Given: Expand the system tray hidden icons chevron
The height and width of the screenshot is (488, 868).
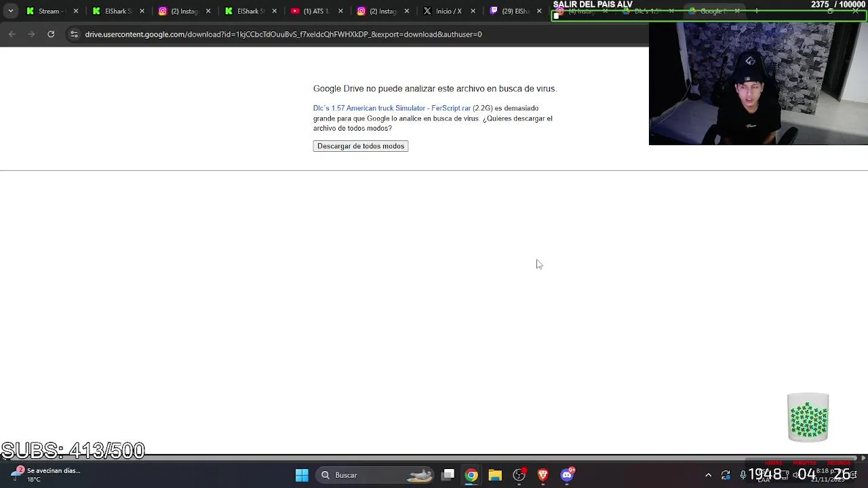Looking at the screenshot, I should pos(708,475).
